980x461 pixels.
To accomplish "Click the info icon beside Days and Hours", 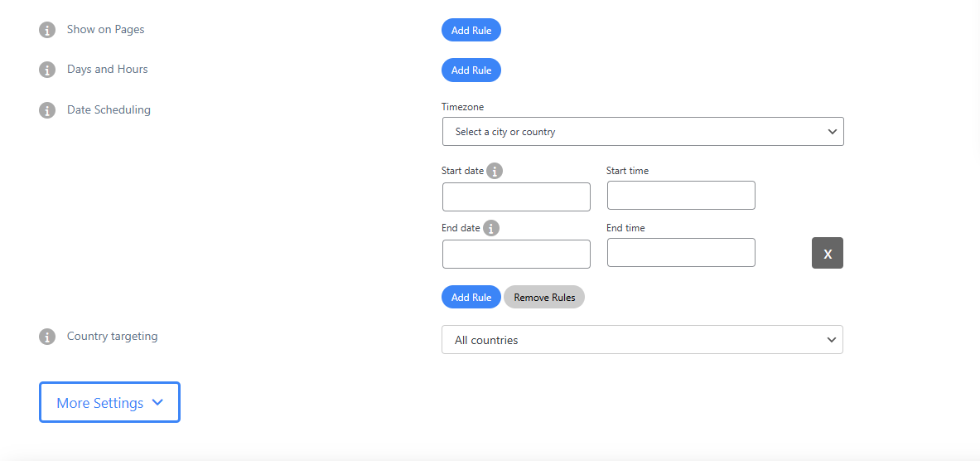I will (x=46, y=70).
